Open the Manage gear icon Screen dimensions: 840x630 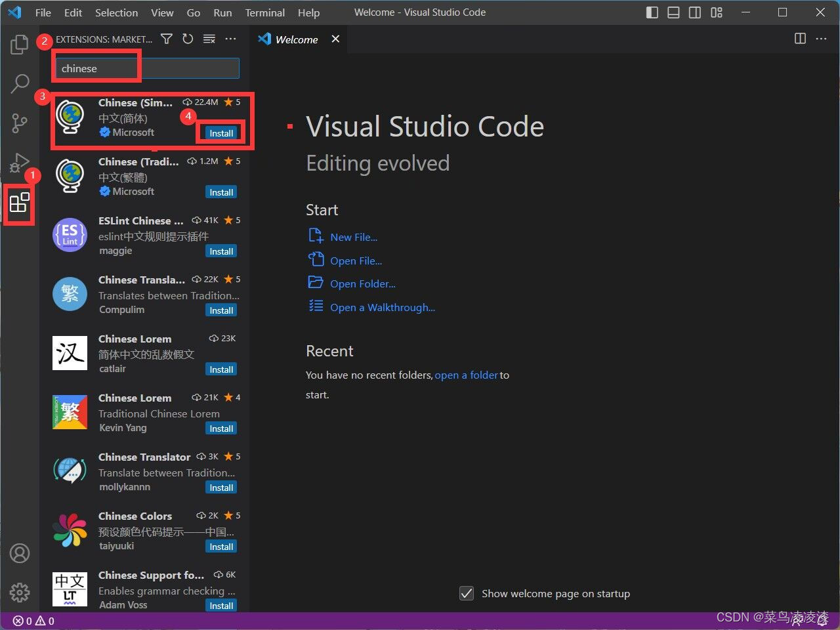pos(20,593)
